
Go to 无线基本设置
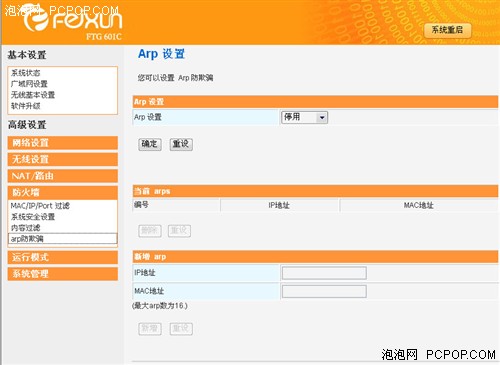point(33,95)
